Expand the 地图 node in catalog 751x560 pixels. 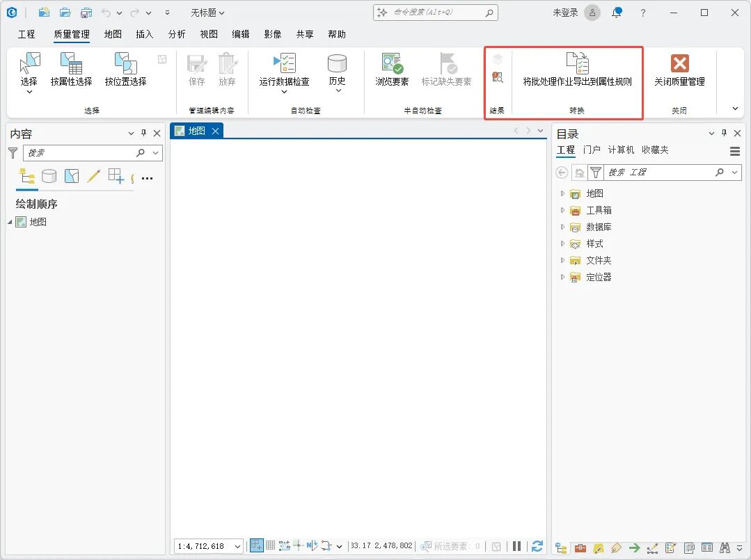point(562,193)
